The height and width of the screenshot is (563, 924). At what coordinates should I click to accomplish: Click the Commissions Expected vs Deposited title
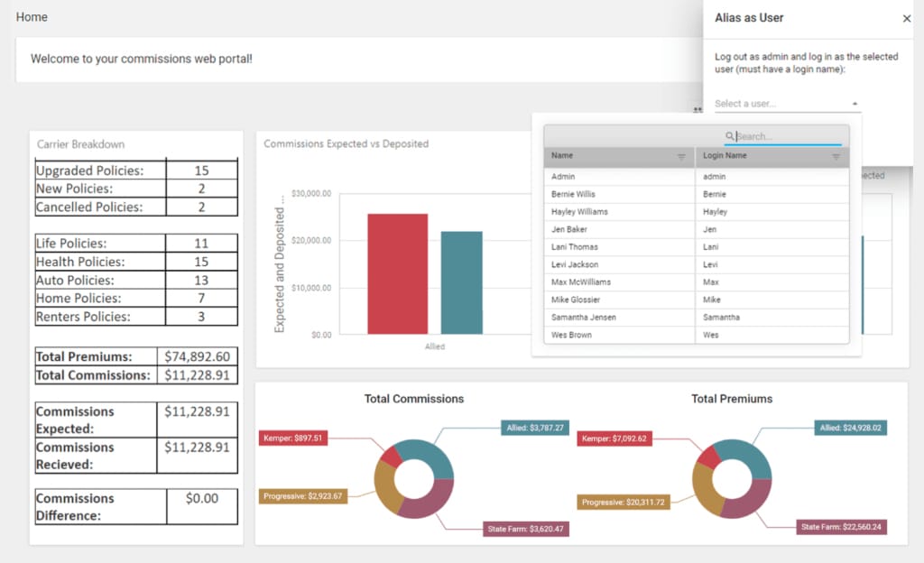346,143
